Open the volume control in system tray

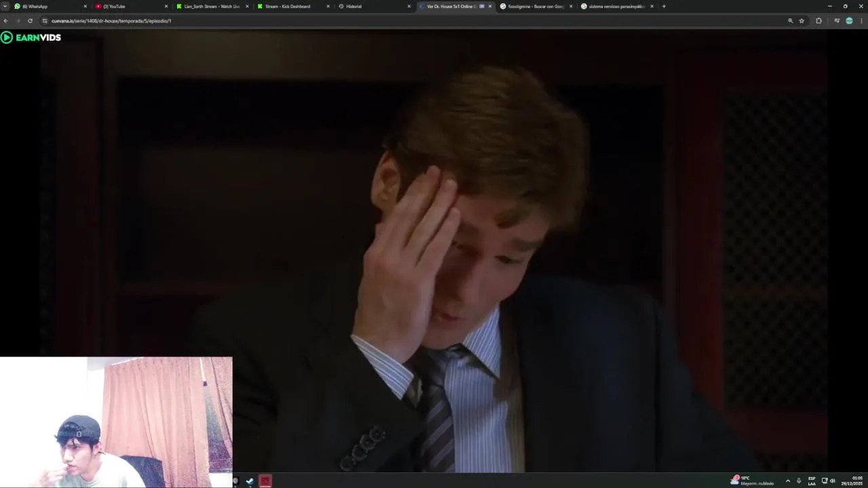tap(833, 481)
